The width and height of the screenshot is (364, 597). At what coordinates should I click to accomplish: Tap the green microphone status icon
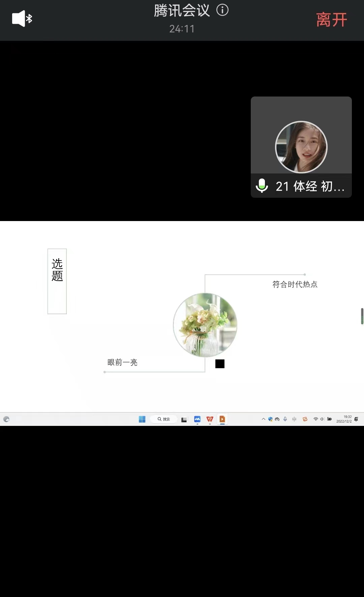(x=262, y=186)
